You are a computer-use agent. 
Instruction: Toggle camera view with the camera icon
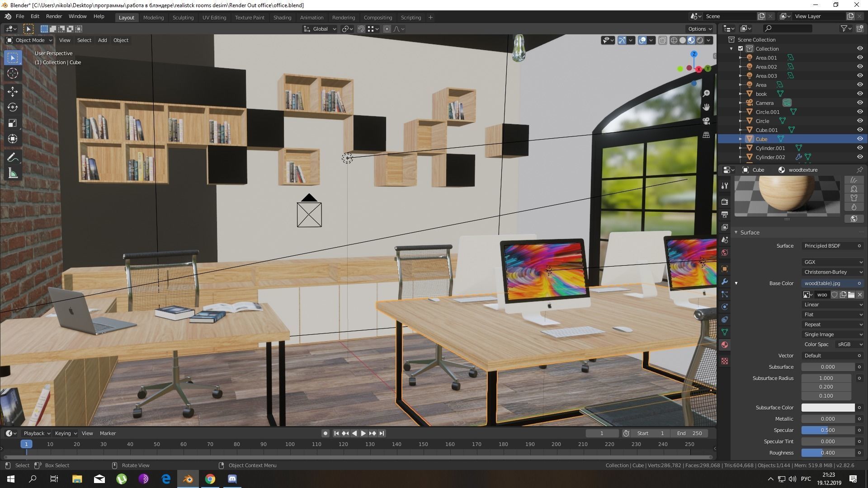click(x=706, y=121)
